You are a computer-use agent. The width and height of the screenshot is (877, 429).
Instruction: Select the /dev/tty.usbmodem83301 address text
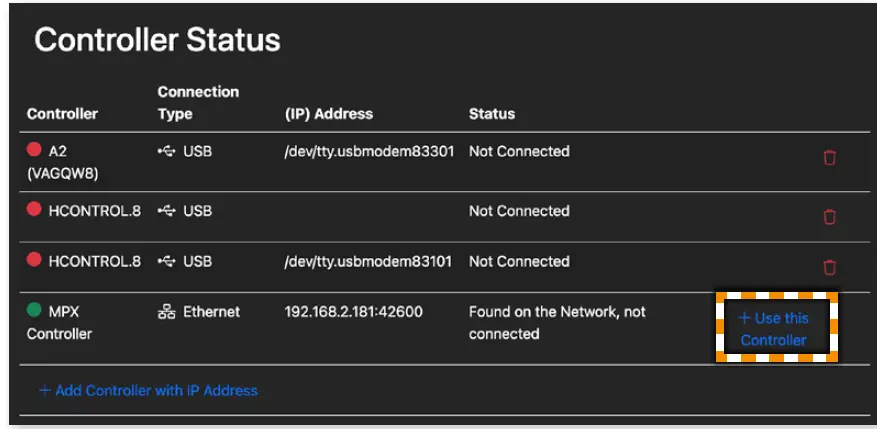pyautogui.click(x=369, y=152)
